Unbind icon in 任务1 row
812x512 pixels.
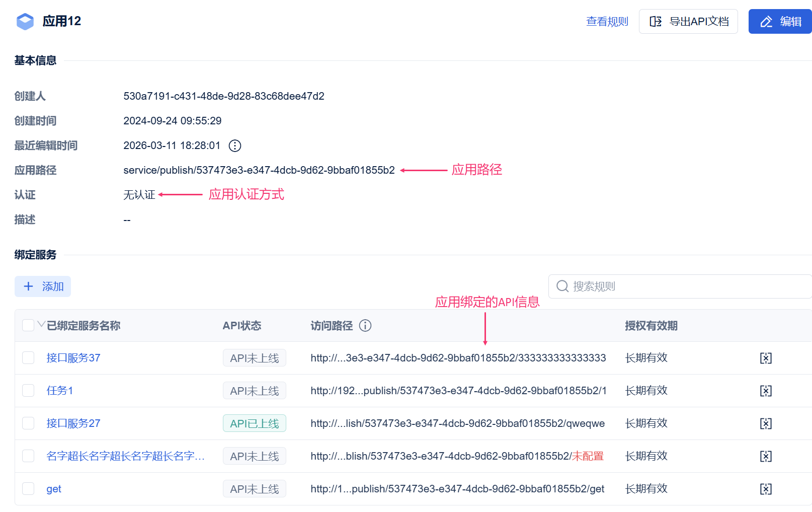point(766,391)
